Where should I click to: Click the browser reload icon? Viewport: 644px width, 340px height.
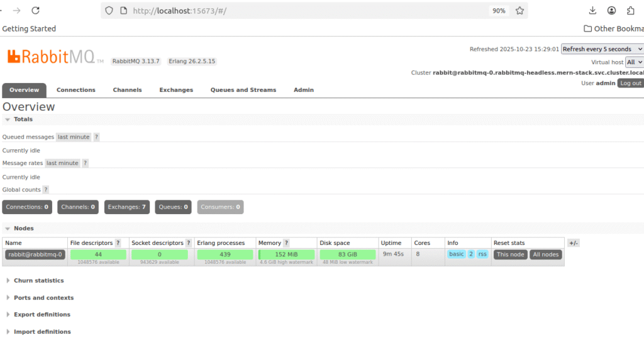click(35, 11)
